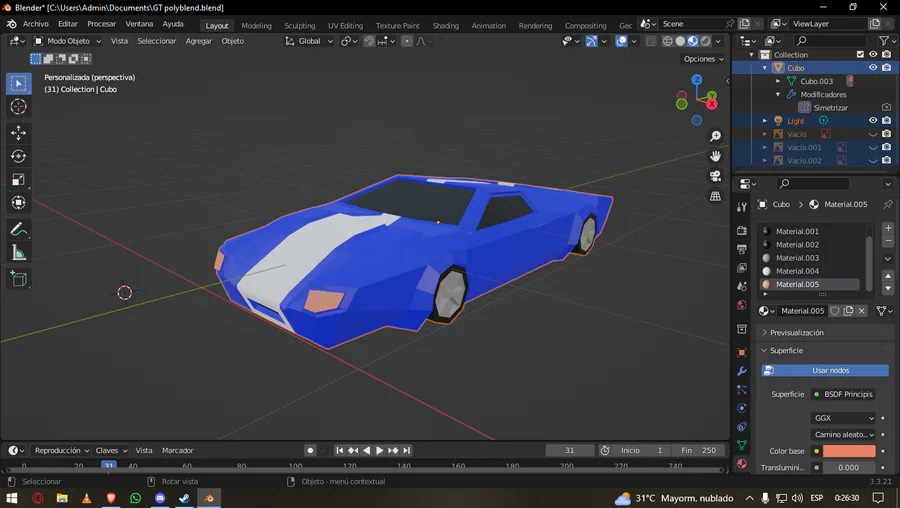Jump to timeline end frame
This screenshot has width=900, height=508.
[x=406, y=451]
